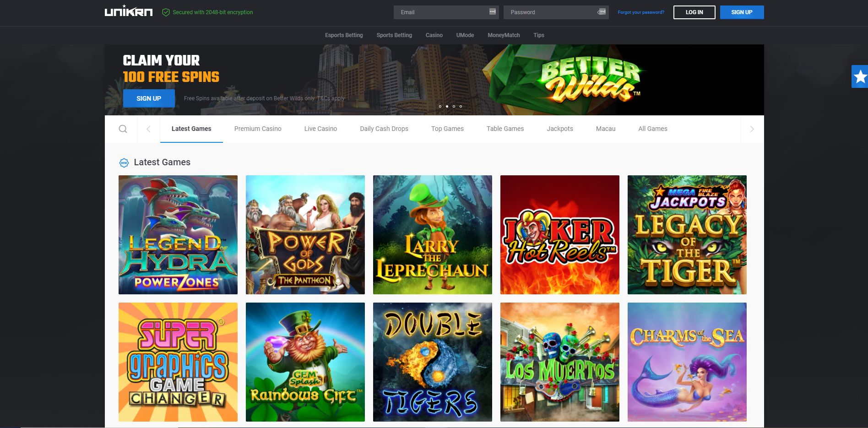Open Legacy of the Tiger game
The image size is (868, 428).
[x=687, y=235]
